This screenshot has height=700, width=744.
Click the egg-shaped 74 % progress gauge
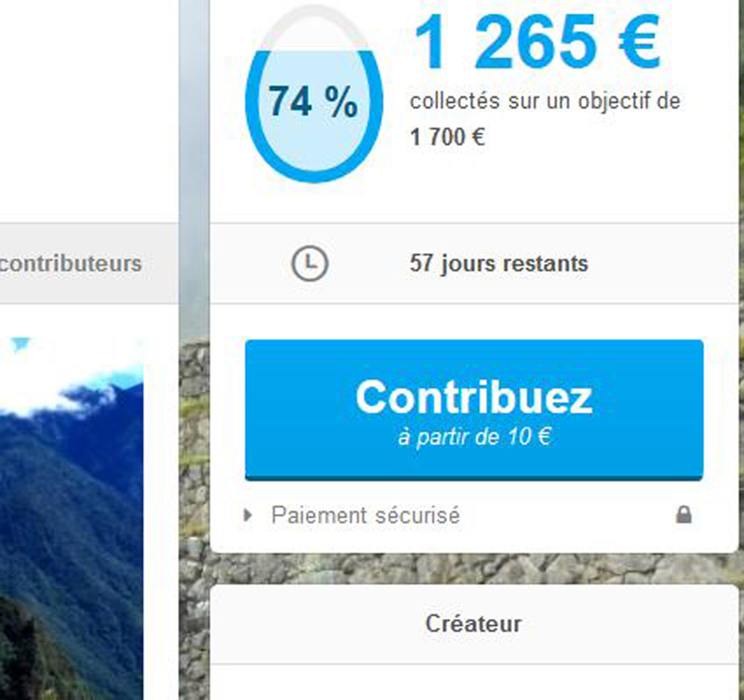click(x=313, y=94)
